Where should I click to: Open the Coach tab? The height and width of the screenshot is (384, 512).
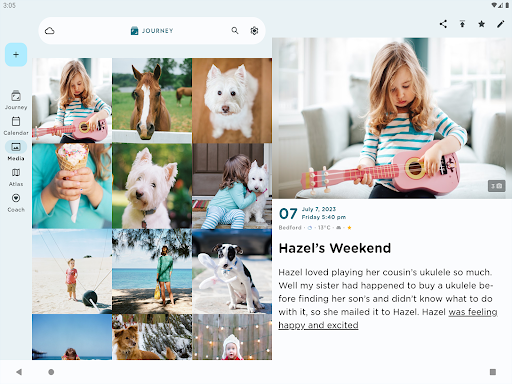coord(16,203)
